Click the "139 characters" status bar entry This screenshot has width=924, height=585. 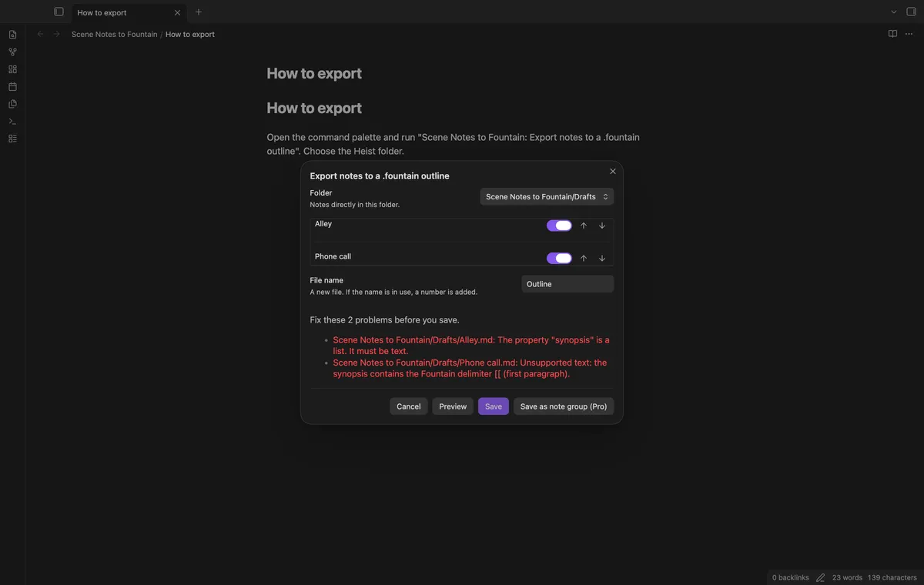tap(892, 577)
